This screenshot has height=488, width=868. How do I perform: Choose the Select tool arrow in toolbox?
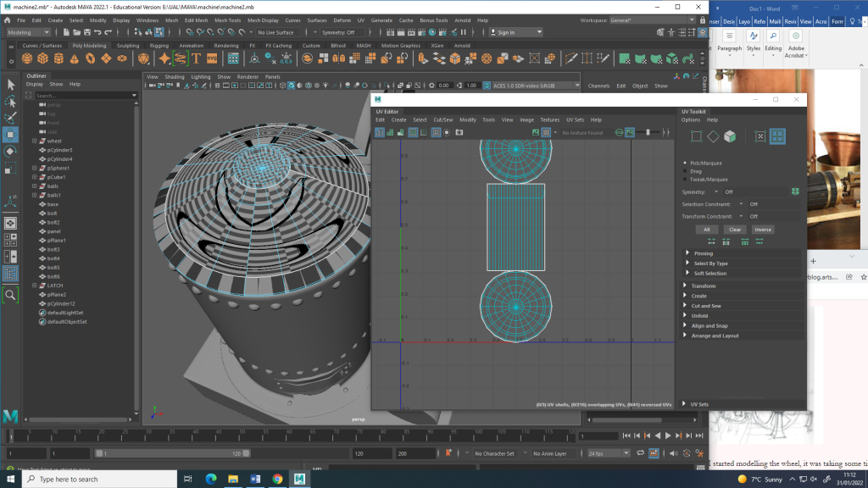click(10, 84)
